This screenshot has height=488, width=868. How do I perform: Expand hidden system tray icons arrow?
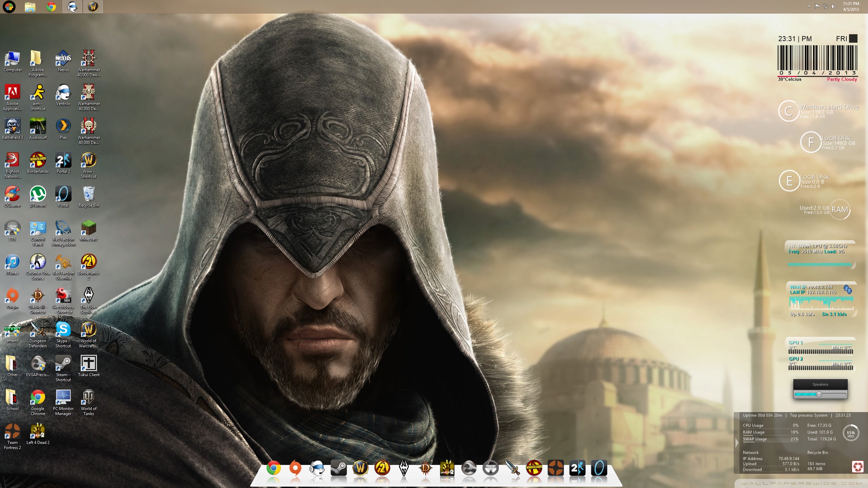point(809,6)
